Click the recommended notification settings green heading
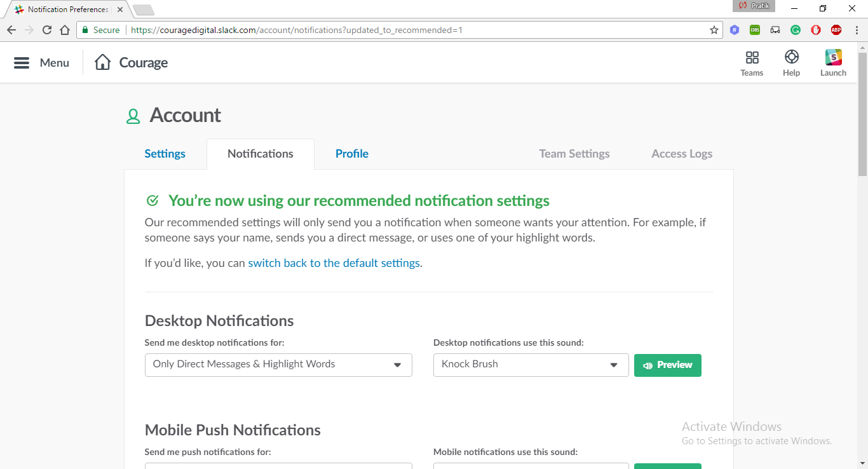 tap(359, 201)
